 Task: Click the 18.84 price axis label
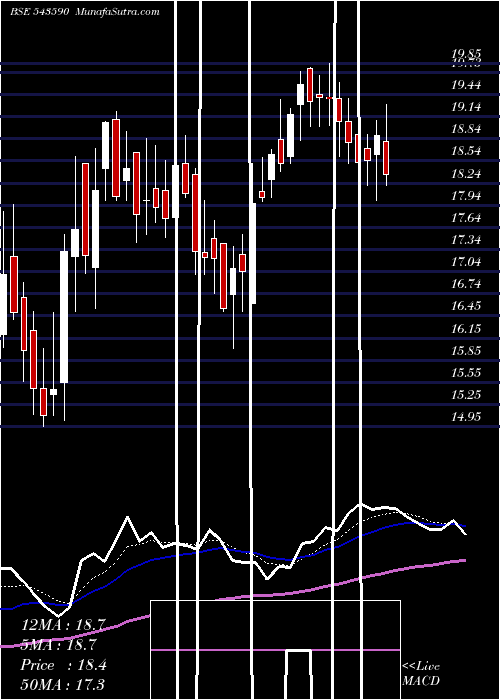click(466, 129)
